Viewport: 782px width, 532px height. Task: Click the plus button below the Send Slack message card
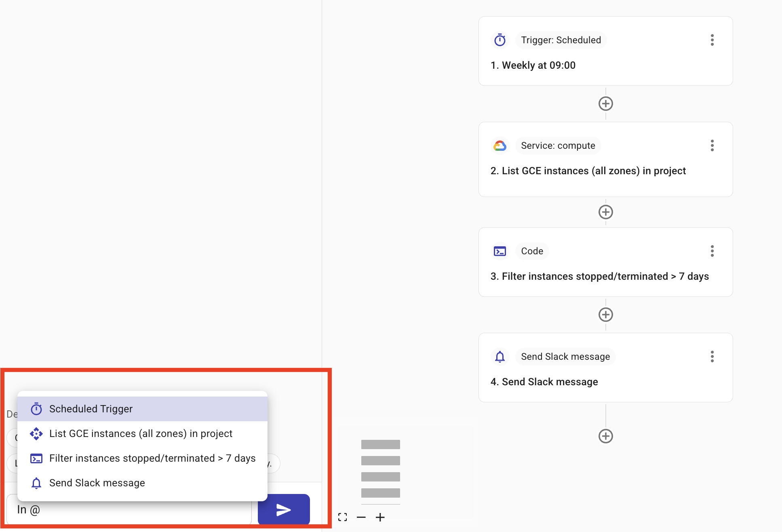point(605,436)
